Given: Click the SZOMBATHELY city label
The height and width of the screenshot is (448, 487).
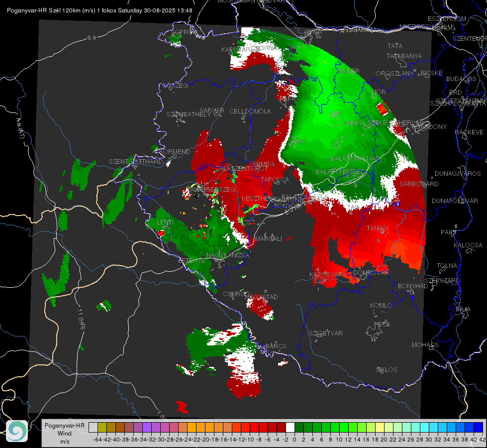Looking at the screenshot, I should click(189, 114).
